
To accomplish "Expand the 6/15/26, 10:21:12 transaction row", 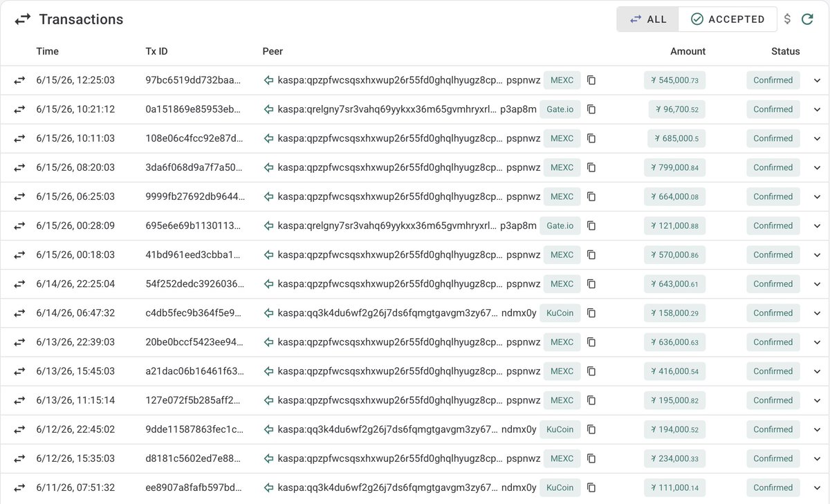I will (x=817, y=109).
